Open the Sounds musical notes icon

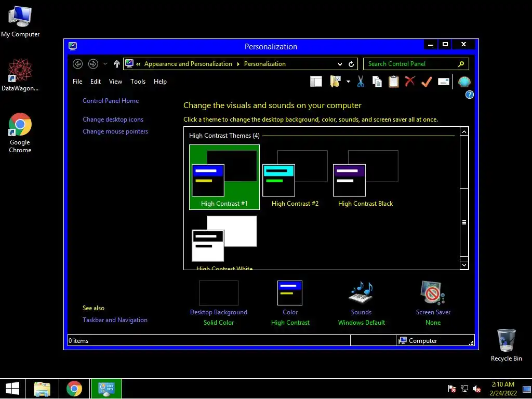coord(362,292)
